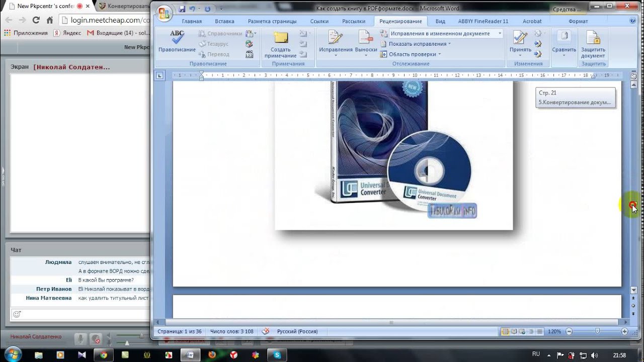Toggle Исправления track changes
Image resolution: width=644 pixels, height=362 pixels.
(336, 42)
